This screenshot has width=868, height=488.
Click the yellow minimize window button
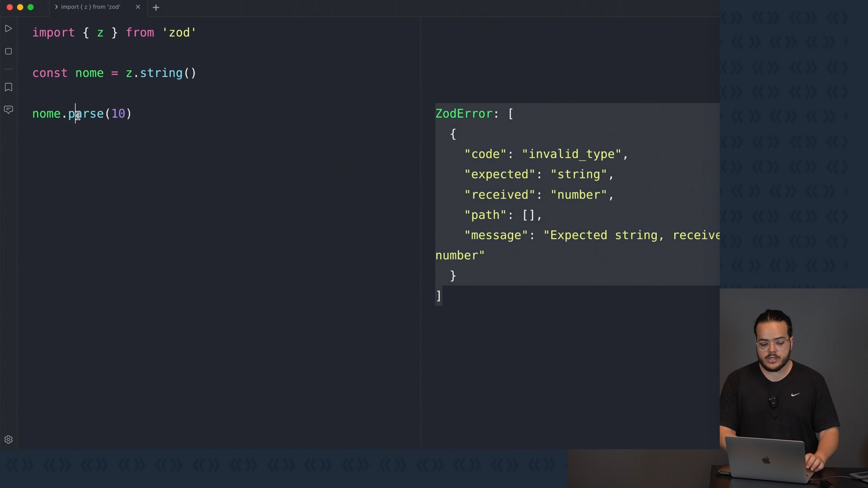(x=20, y=7)
